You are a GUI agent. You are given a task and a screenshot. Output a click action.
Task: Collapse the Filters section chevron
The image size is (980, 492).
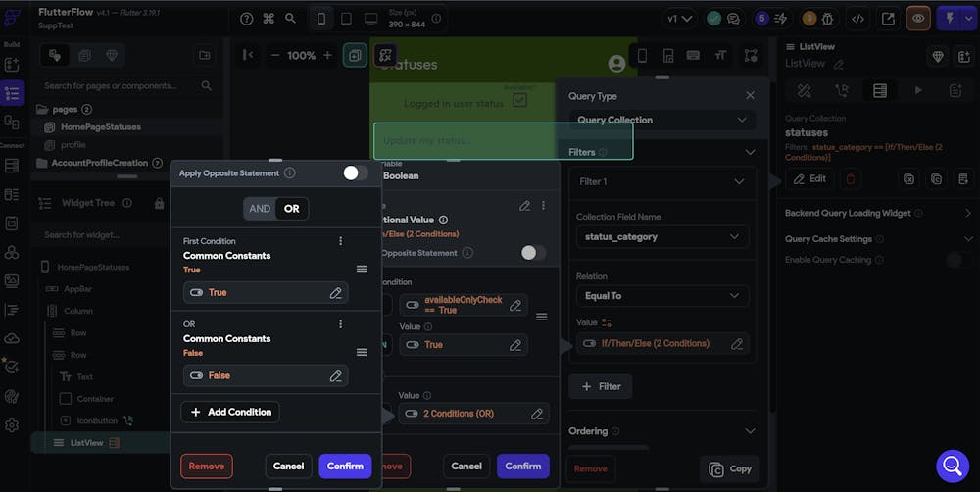(x=750, y=152)
